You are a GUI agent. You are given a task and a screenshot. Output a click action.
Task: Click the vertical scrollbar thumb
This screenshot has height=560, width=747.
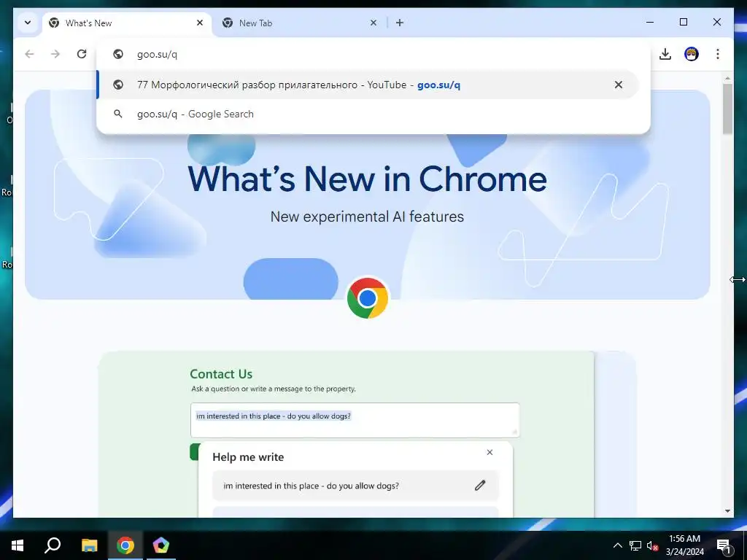click(x=727, y=109)
